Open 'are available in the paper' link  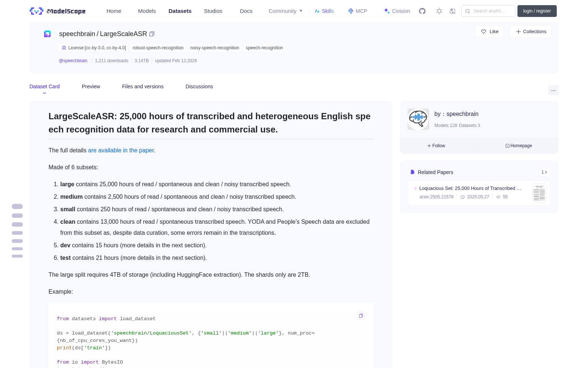[121, 150]
